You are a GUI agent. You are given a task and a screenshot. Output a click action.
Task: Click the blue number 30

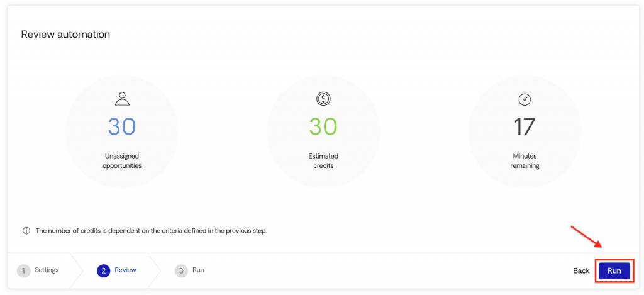122,127
